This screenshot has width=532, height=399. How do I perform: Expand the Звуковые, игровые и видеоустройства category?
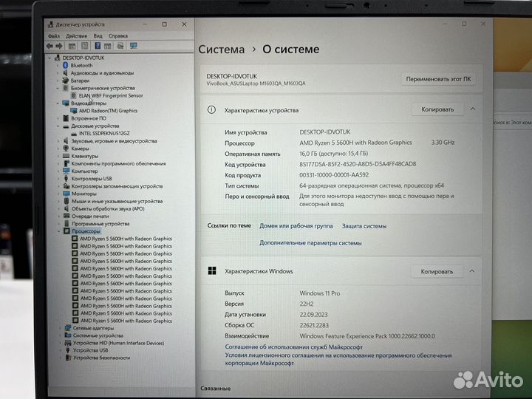(x=58, y=141)
